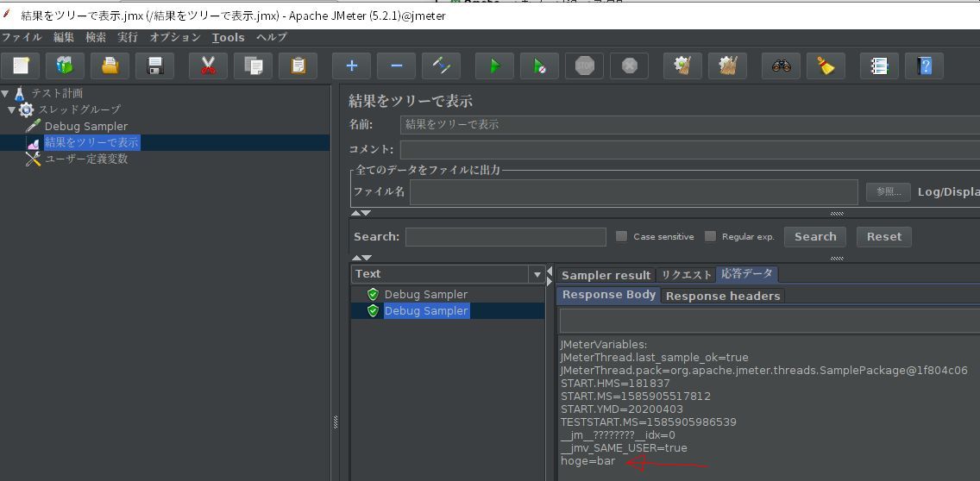Click the Search button
The image size is (980, 481).
pyautogui.click(x=815, y=237)
